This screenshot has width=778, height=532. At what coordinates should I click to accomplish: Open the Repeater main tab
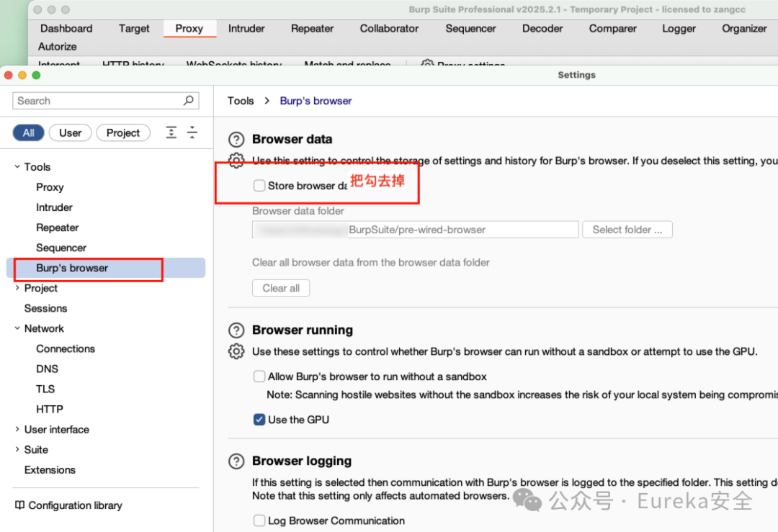click(x=312, y=28)
